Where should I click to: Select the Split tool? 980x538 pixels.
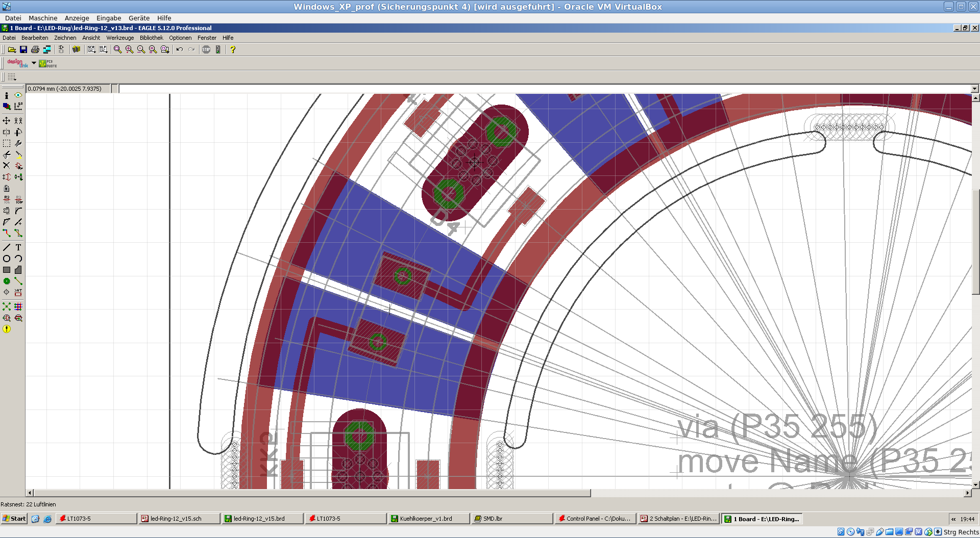[7, 222]
